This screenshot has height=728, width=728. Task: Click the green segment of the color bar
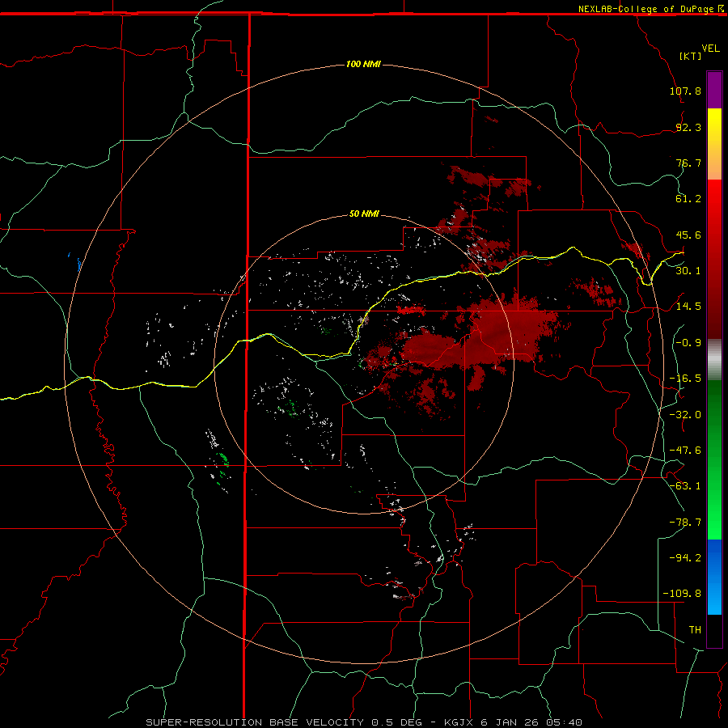(714, 459)
